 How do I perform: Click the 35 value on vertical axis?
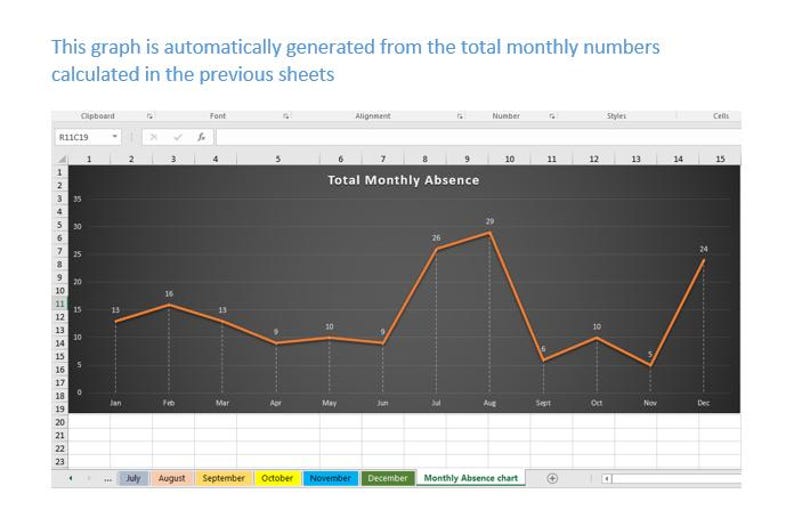point(77,199)
